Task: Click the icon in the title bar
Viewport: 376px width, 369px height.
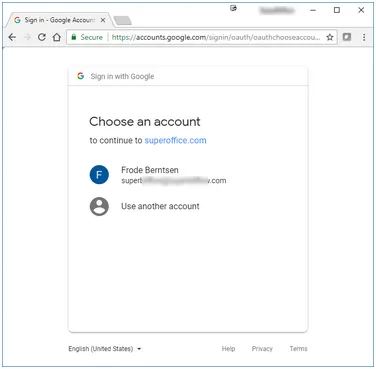Action: tap(233, 9)
